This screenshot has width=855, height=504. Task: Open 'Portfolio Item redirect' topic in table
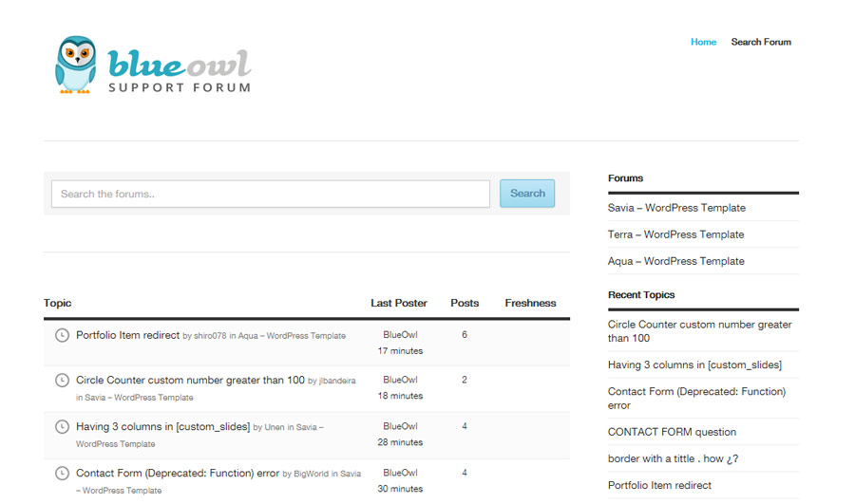pyautogui.click(x=127, y=335)
